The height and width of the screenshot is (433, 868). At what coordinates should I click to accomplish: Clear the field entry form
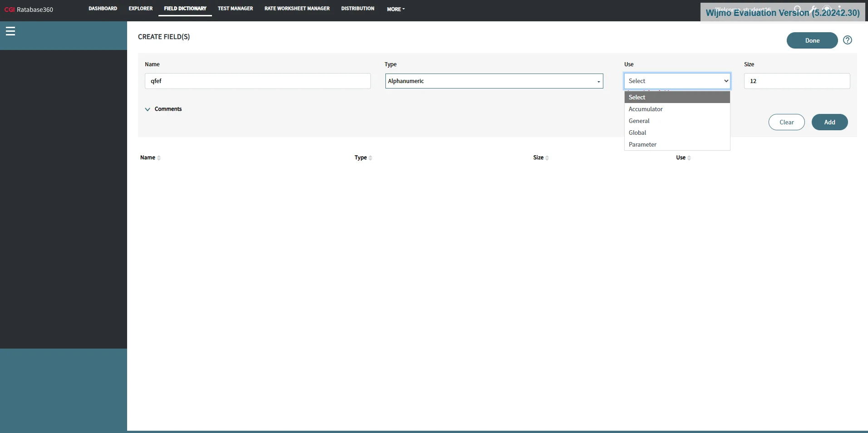[786, 122]
